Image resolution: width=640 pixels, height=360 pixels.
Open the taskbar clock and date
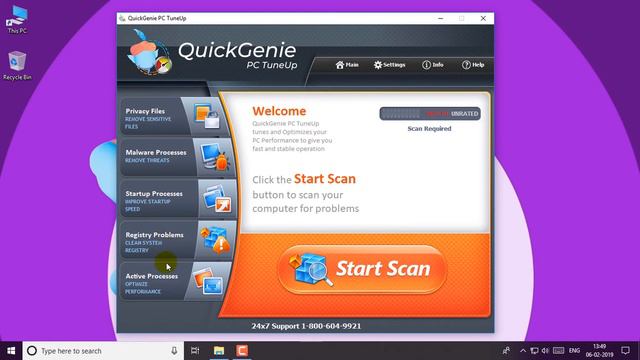pyautogui.click(x=600, y=351)
